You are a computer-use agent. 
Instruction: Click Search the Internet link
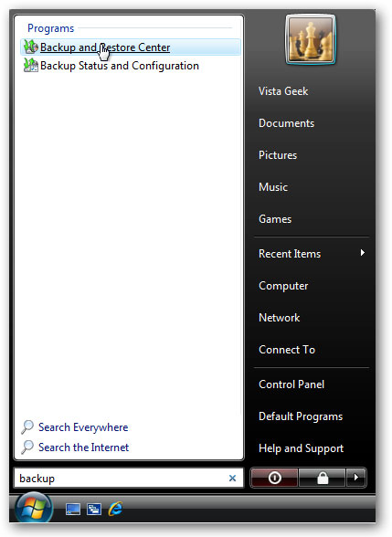83,447
